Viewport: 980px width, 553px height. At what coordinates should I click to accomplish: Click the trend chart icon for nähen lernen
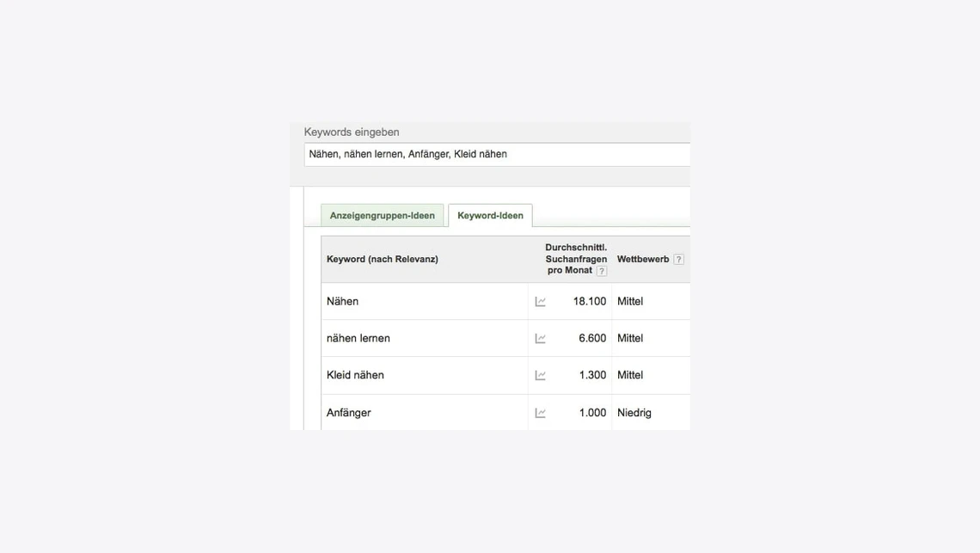(540, 339)
